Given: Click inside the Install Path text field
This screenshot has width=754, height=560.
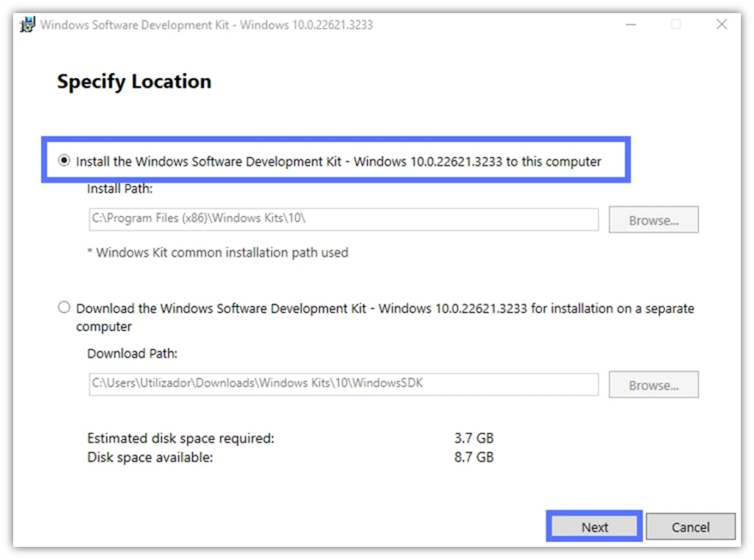Looking at the screenshot, I should (x=342, y=219).
